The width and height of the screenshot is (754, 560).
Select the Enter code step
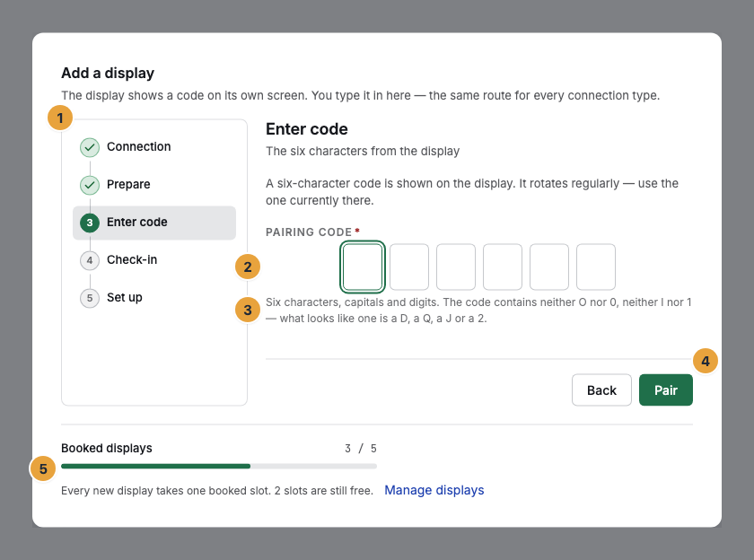154,223
